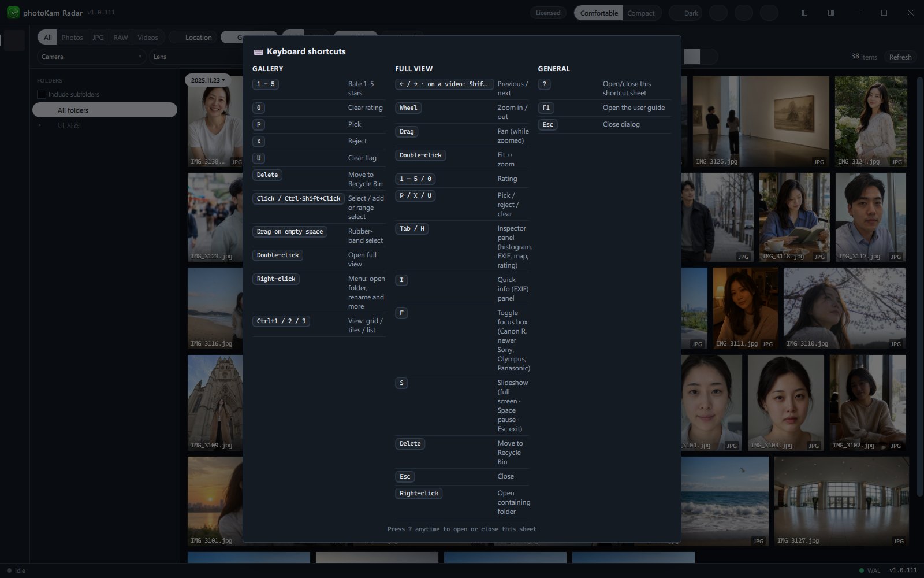Open the Lens filter dropdown
924x578 pixels.
tap(196, 57)
